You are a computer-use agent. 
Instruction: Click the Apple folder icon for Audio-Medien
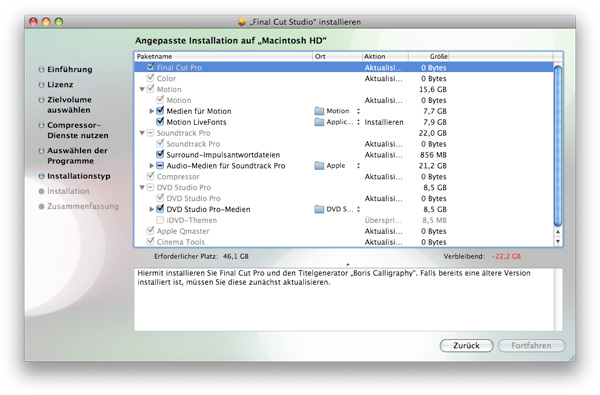pos(319,166)
